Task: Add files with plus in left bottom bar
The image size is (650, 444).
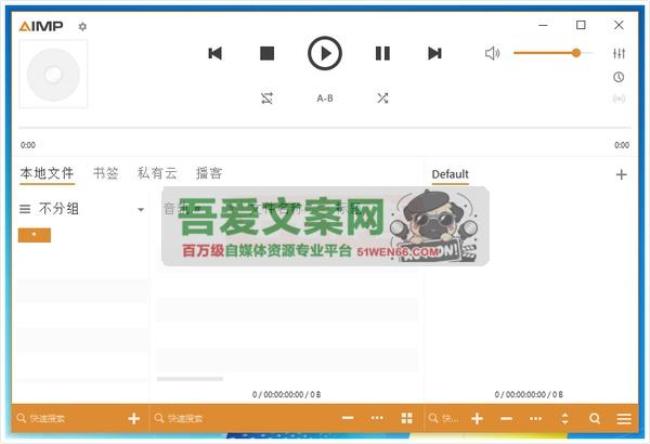Action: click(x=133, y=418)
